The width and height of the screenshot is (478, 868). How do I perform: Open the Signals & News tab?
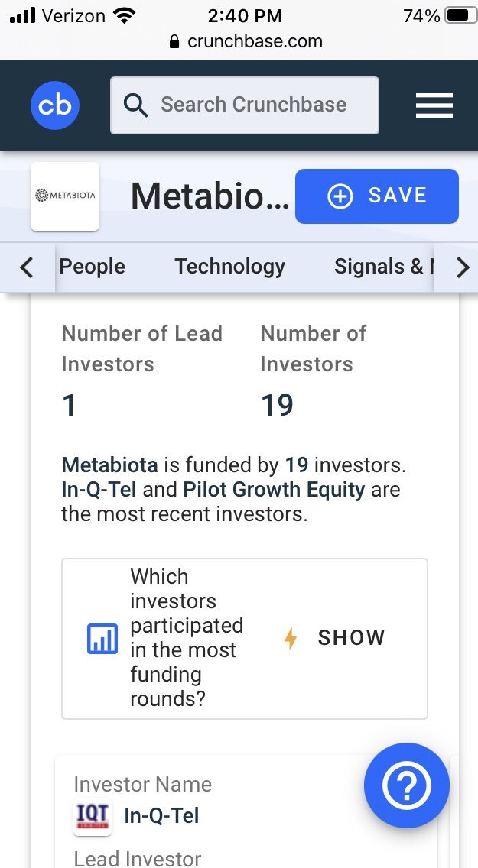click(x=382, y=267)
